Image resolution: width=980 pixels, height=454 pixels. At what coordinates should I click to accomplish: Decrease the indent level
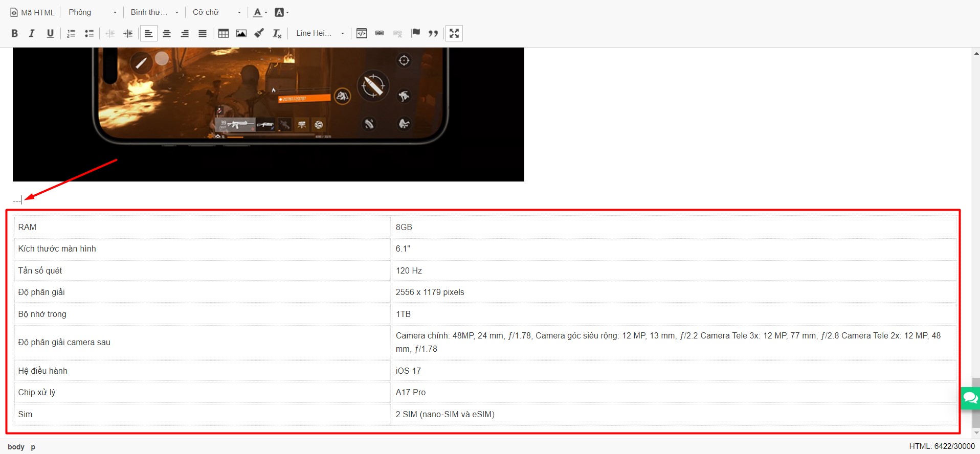point(110,33)
